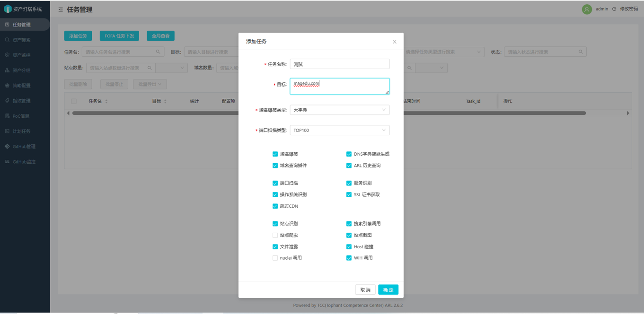Click 任务管理 sidebar icon

(7, 25)
